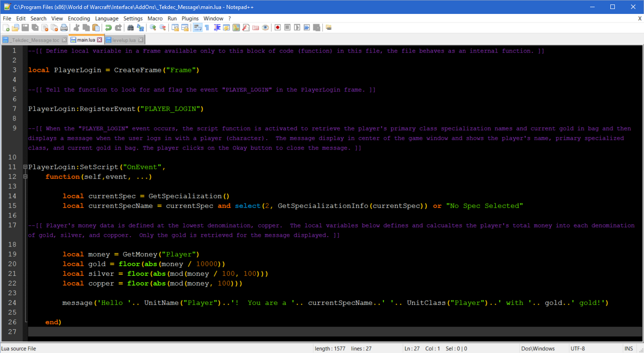644x353 pixels.
Task: Click the Redo arrow icon
Action: coord(118,27)
